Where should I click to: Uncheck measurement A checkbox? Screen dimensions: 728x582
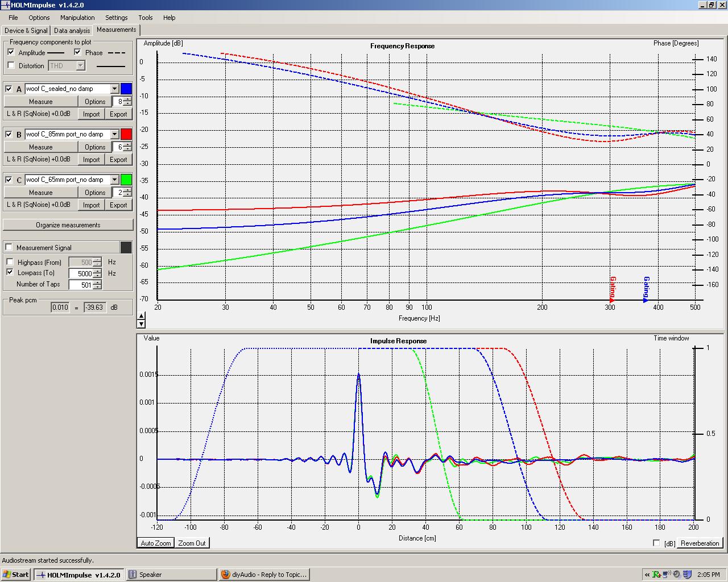click(9, 89)
